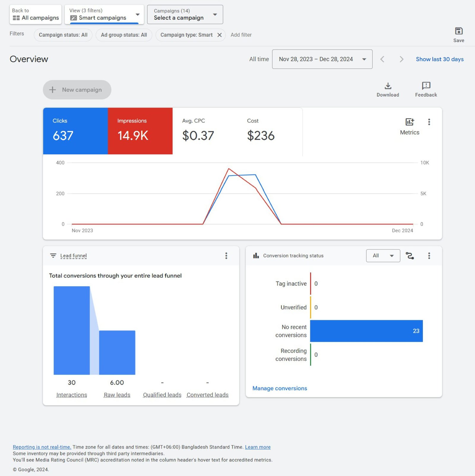Open scorecard three-dot options menu
The height and width of the screenshot is (476, 475).
[429, 122]
